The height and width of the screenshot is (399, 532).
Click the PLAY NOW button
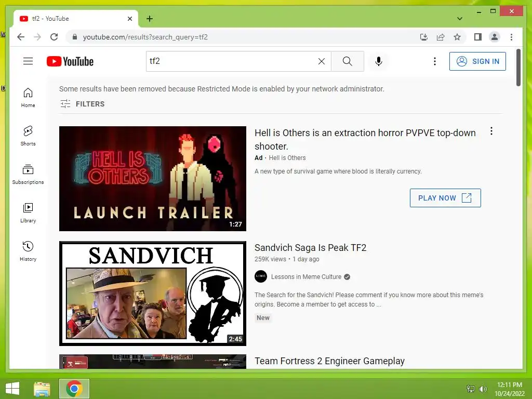pos(445,198)
